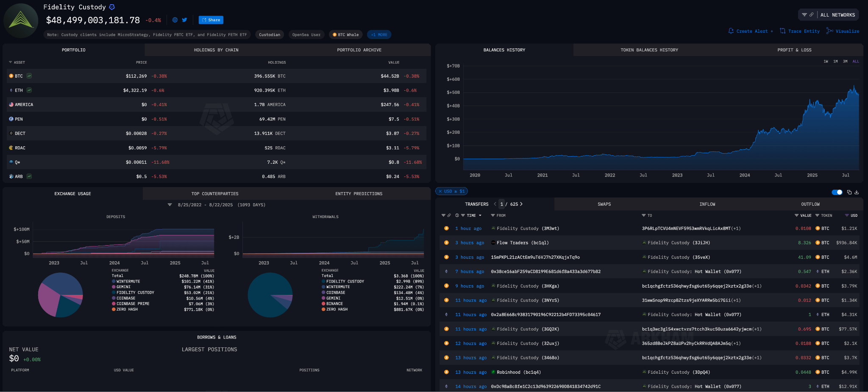Open the Swaps tab
Viewport: 868px width, 392px height.
[x=604, y=204]
